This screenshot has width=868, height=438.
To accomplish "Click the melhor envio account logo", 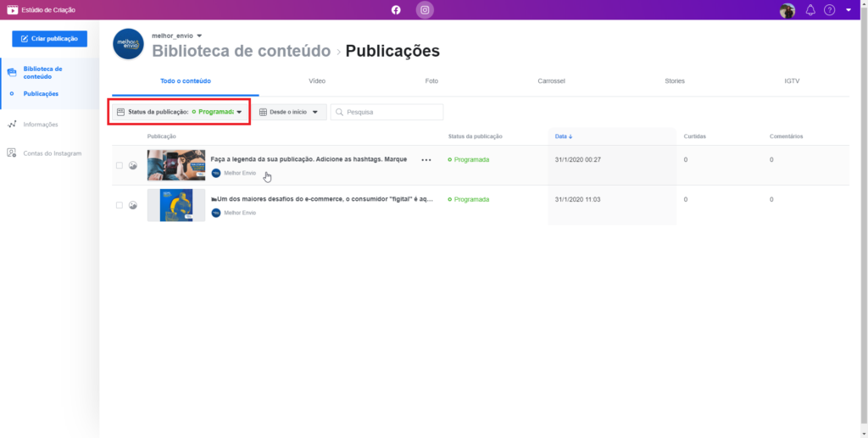I will click(x=128, y=44).
